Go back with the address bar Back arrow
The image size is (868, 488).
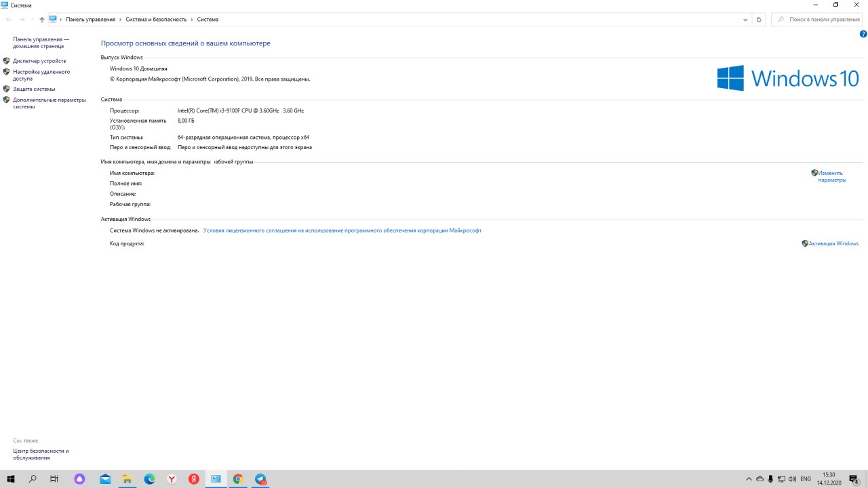(8, 20)
